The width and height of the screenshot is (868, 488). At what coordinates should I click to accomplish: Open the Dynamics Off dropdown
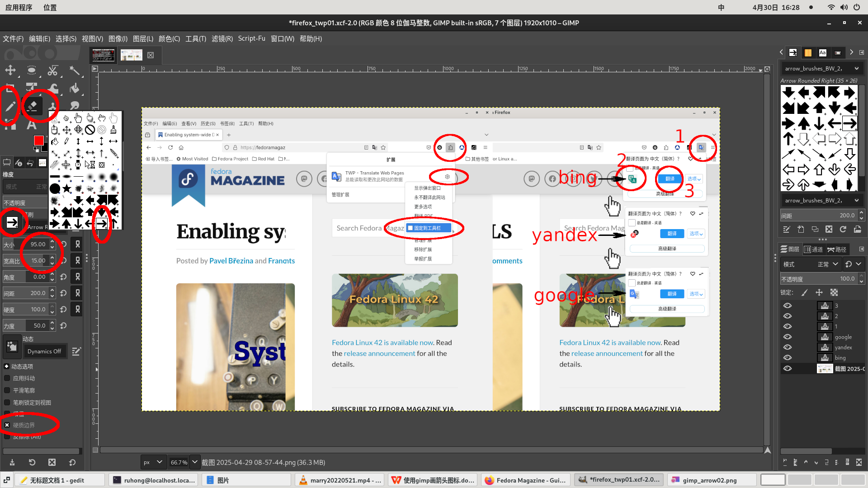click(44, 351)
